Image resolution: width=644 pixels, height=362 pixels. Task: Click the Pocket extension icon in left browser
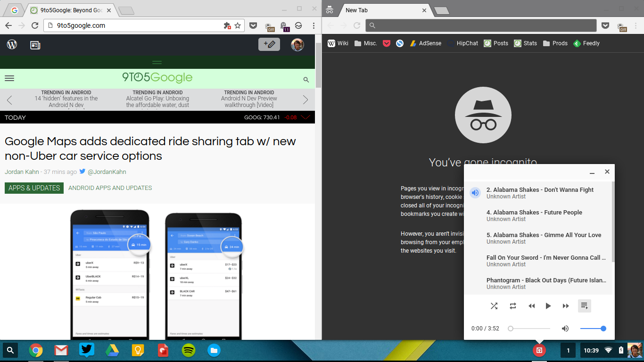click(253, 25)
